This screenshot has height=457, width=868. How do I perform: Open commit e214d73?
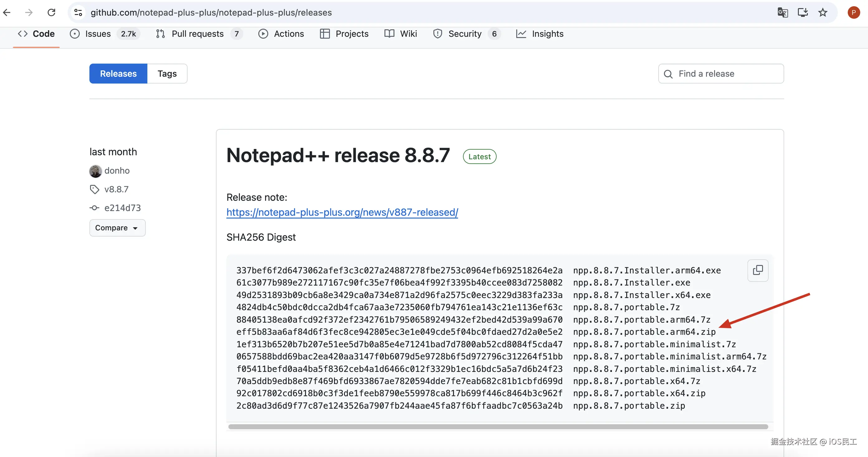[122, 208]
